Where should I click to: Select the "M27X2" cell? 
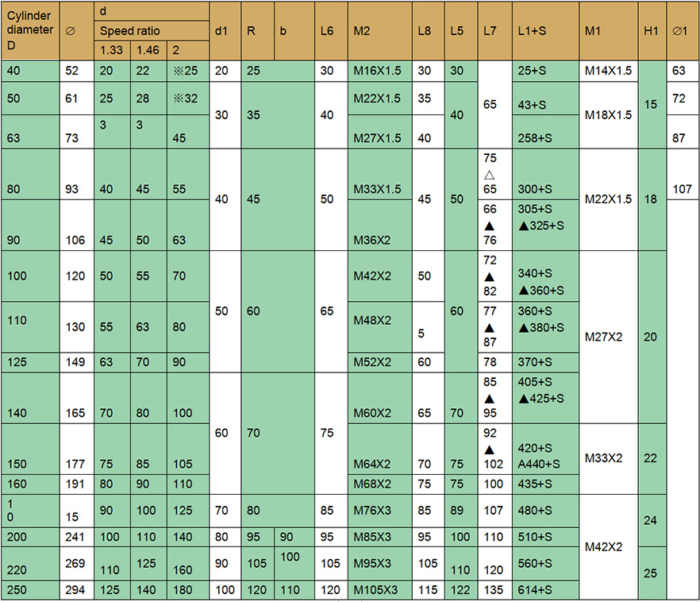[609, 337]
